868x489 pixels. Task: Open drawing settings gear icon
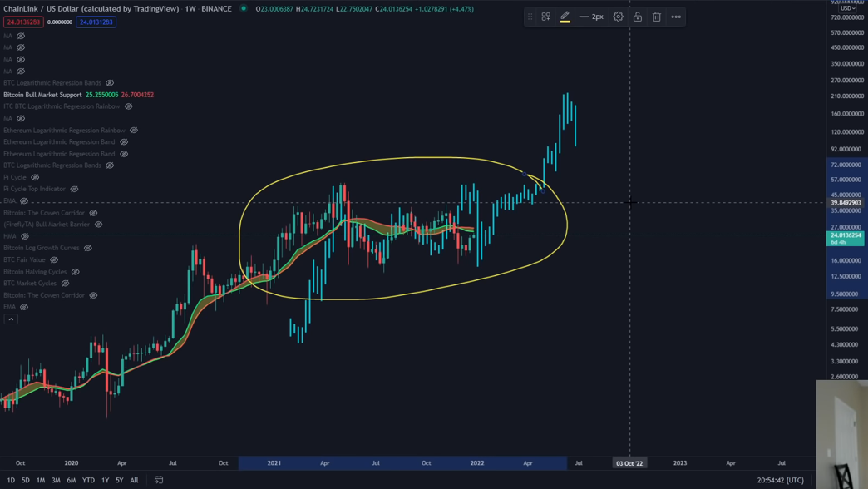tap(619, 17)
